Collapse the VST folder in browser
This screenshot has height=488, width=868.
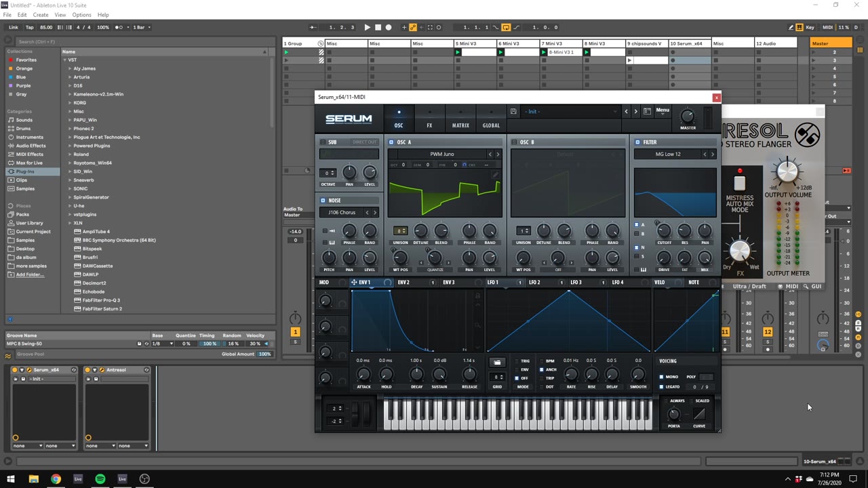(x=66, y=60)
